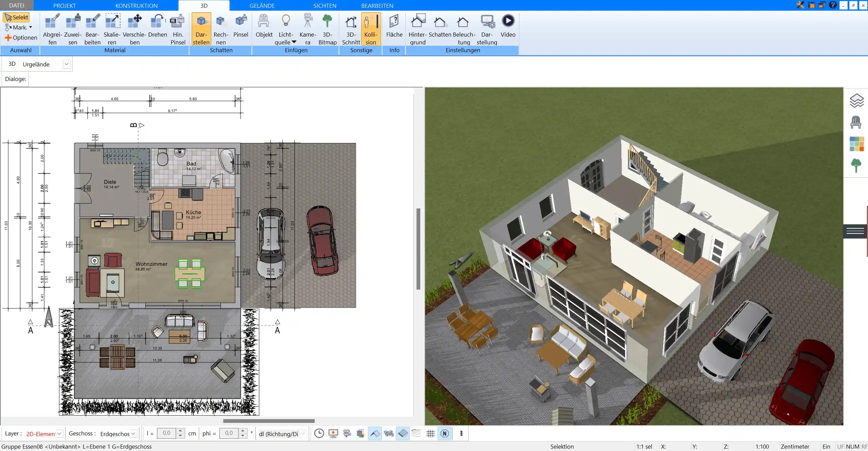Toggle the shadow Darstellen button
The height and width of the screenshot is (451, 868).
(201, 29)
